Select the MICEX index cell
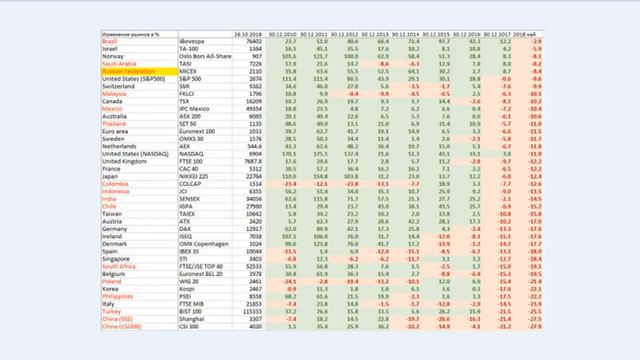Viewport: 640px width, 360px height. [x=205, y=71]
